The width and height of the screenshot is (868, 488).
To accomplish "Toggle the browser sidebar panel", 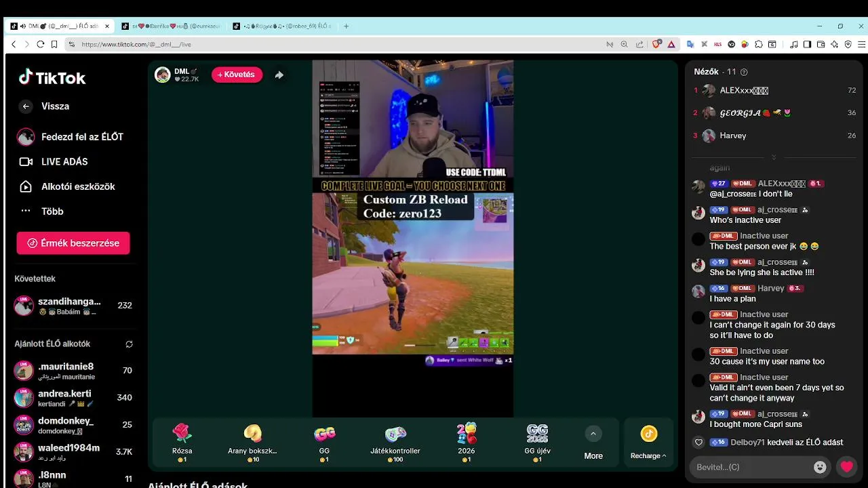I will pos(807,44).
